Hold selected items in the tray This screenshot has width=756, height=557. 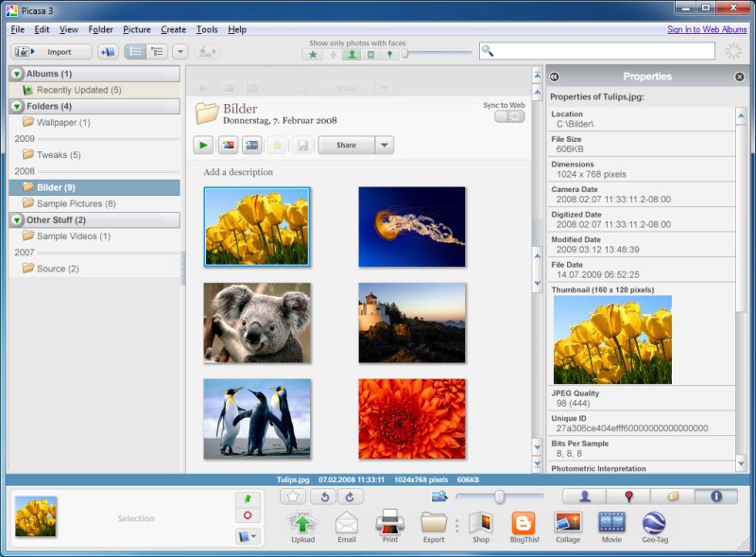(x=248, y=498)
